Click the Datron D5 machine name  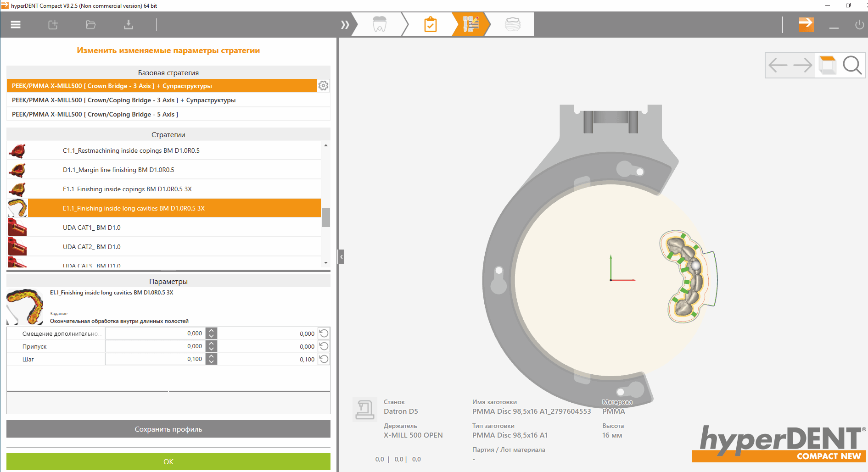401,411
